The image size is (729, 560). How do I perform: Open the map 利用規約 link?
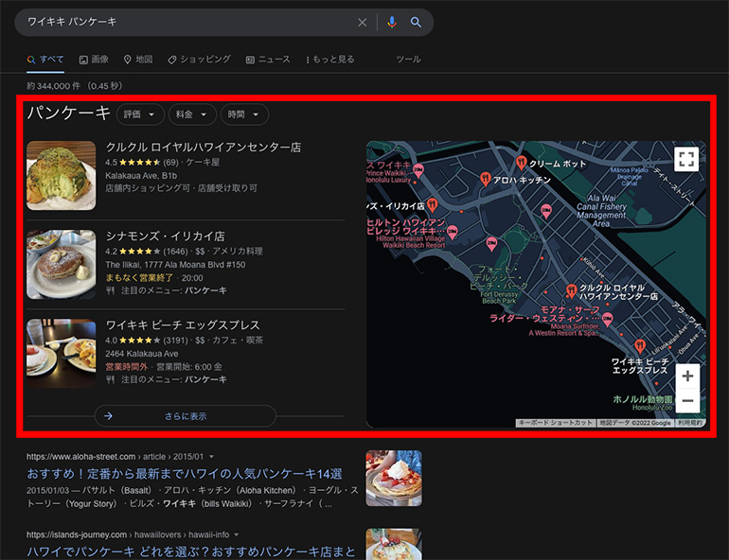689,423
